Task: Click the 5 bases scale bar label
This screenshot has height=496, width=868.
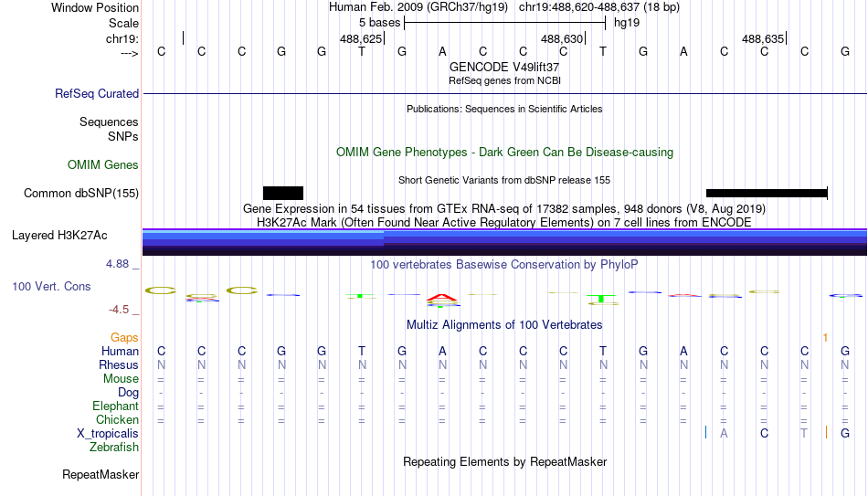Action: 379,23
